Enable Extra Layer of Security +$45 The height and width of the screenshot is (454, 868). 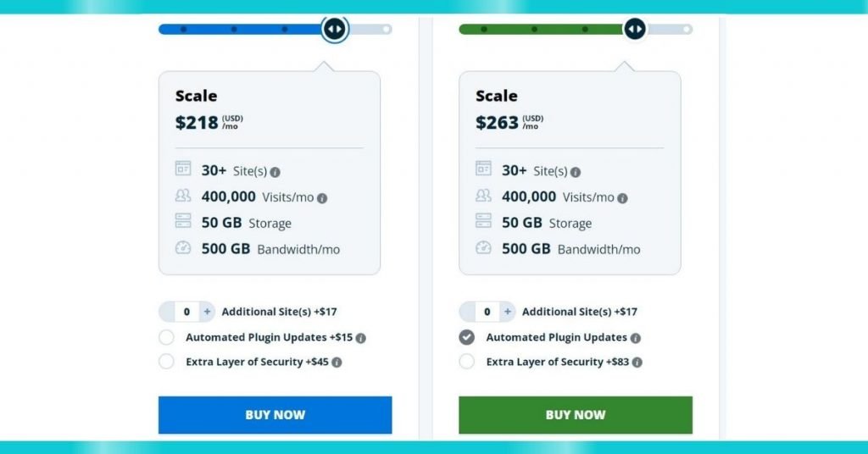[167, 362]
